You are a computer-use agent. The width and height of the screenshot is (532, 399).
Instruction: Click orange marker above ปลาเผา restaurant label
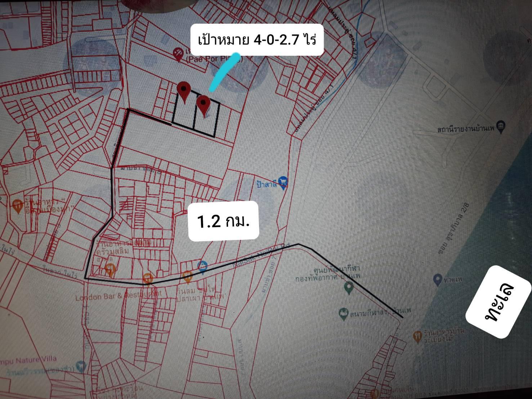click(187, 276)
